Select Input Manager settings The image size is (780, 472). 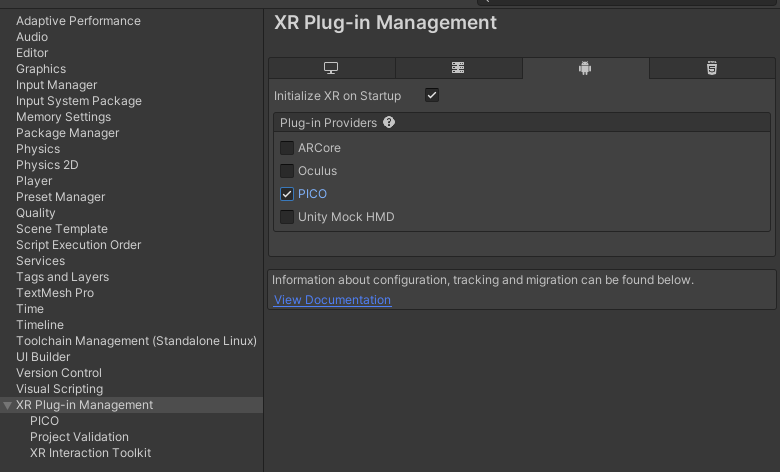56,85
